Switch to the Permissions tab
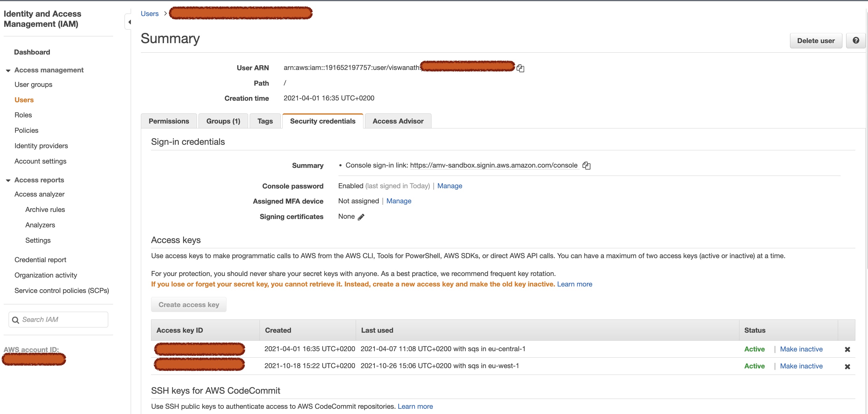868x414 pixels. coord(169,121)
